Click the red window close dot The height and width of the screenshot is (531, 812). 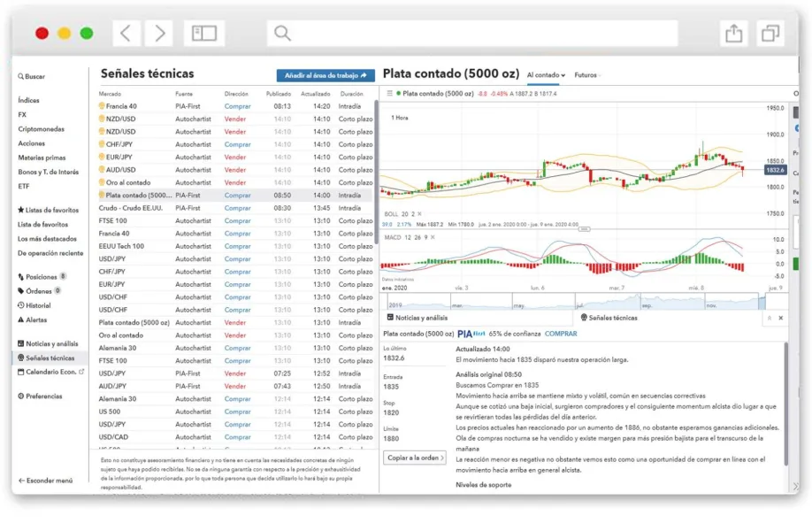(x=42, y=33)
